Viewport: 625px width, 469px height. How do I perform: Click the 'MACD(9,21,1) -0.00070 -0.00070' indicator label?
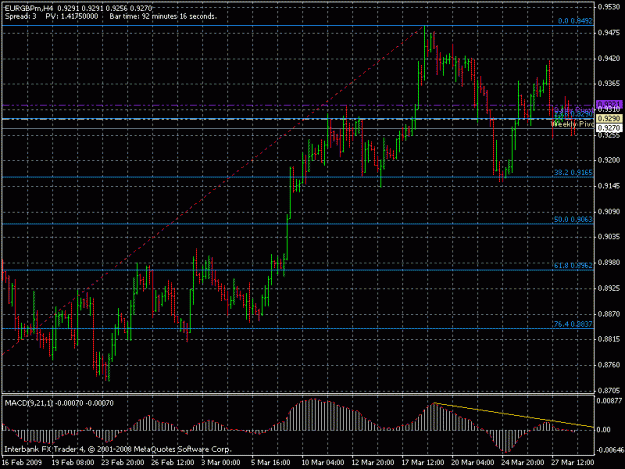coord(59,403)
